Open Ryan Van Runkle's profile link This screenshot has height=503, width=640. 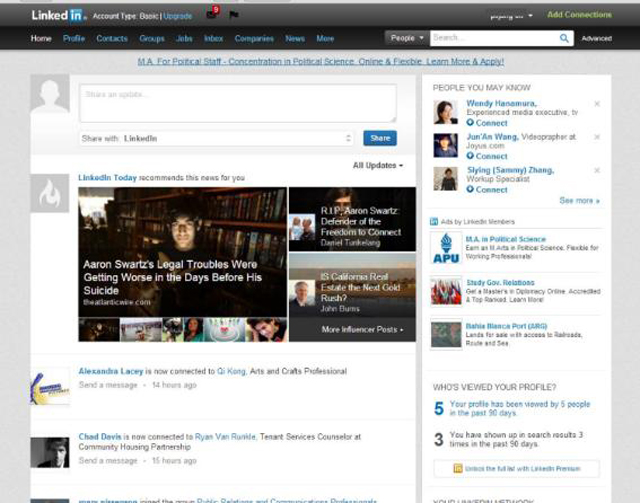[226, 436]
